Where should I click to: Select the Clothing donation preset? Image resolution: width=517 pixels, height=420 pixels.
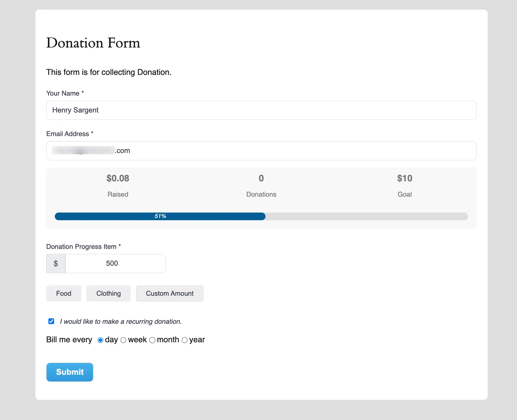[108, 293]
